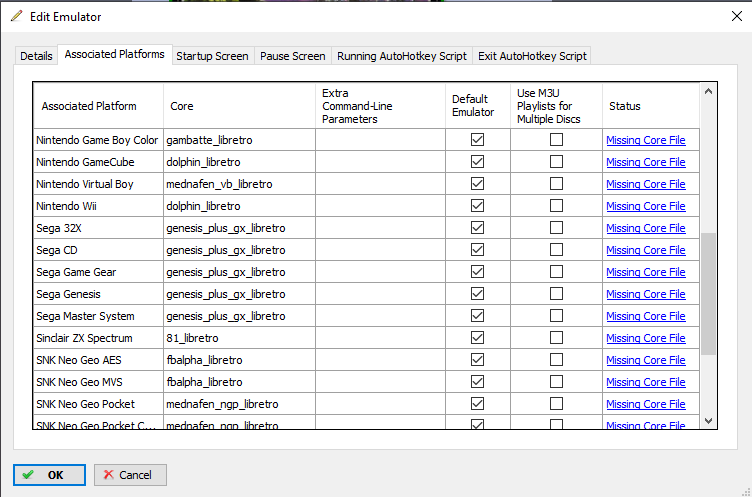752x497 pixels.
Task: Click genesis_plus_gx_libretro core for Sega CD
Action: point(239,250)
